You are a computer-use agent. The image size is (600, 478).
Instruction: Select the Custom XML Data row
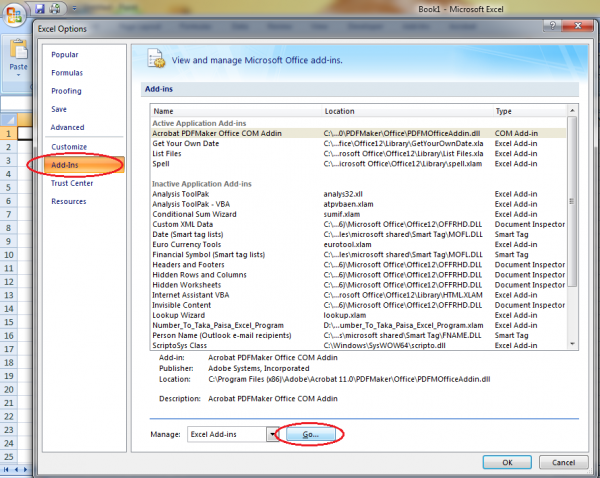pos(358,224)
